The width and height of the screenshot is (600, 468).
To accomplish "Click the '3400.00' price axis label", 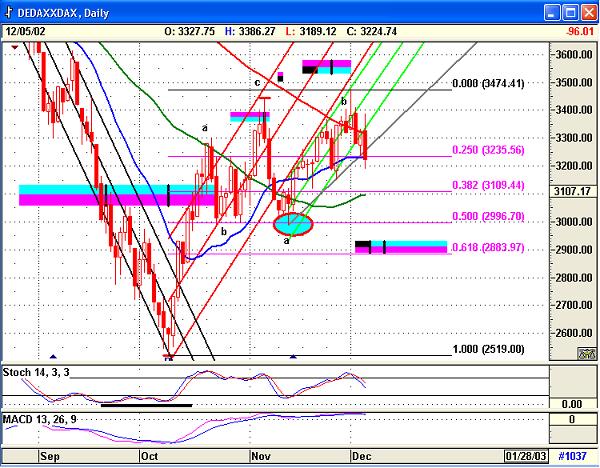I will pos(574,110).
